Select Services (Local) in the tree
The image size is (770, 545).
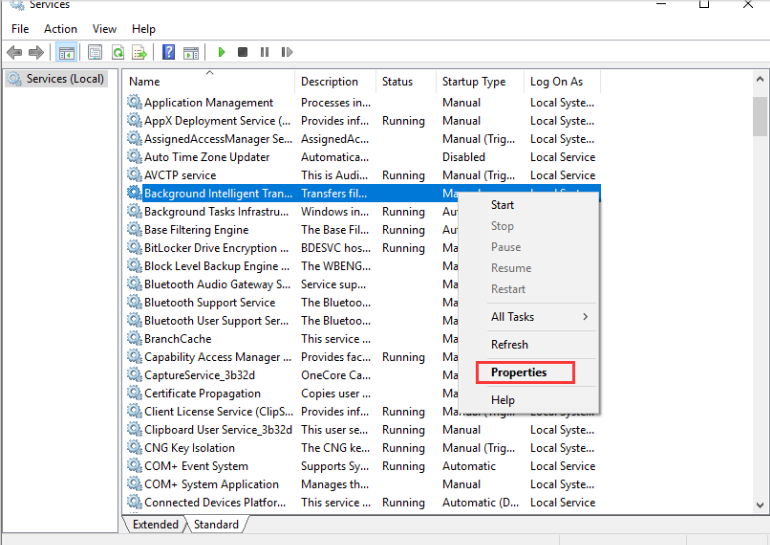(x=65, y=79)
